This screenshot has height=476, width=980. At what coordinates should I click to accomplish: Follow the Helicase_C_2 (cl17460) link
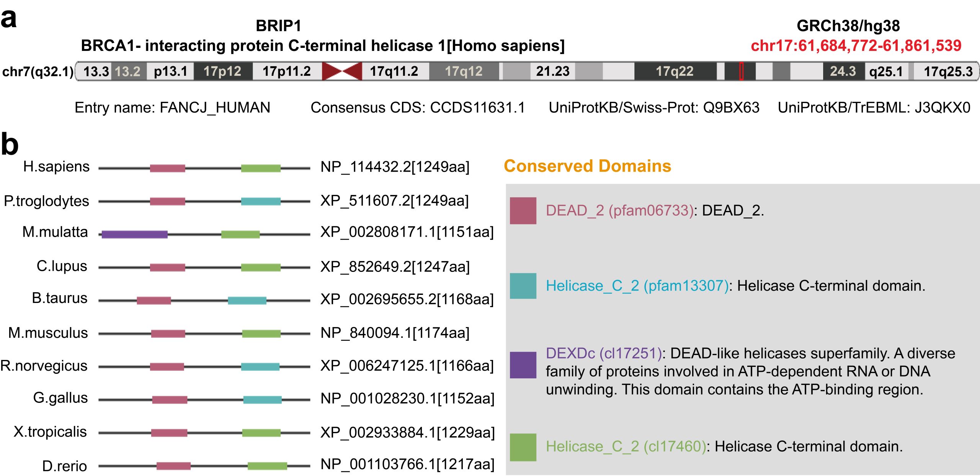coord(626,447)
